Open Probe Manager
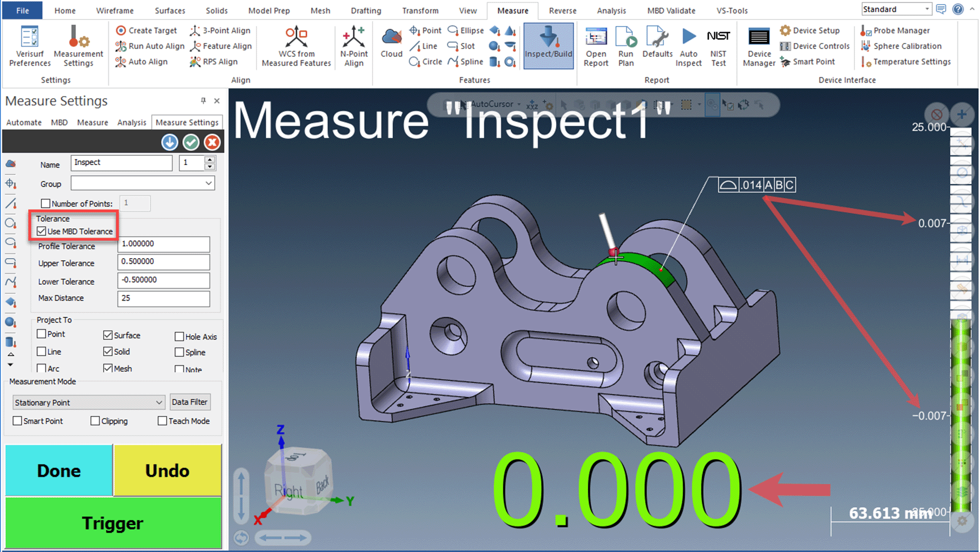980x552 pixels. [x=895, y=31]
